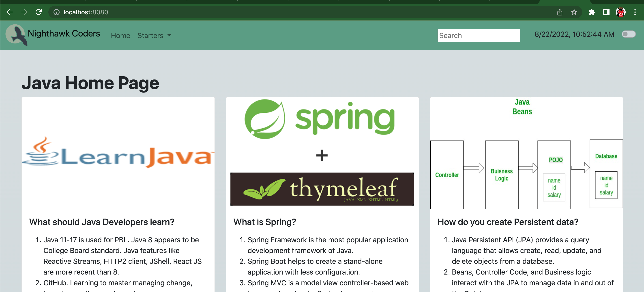644x292 pixels.
Task: Go to the Home nav link
Action: tap(120, 36)
